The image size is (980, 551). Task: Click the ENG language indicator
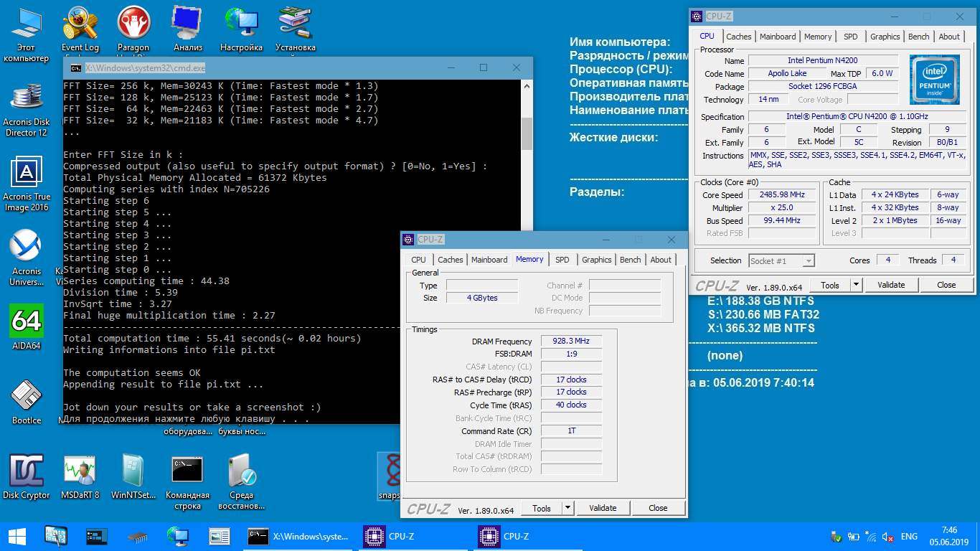(909, 537)
